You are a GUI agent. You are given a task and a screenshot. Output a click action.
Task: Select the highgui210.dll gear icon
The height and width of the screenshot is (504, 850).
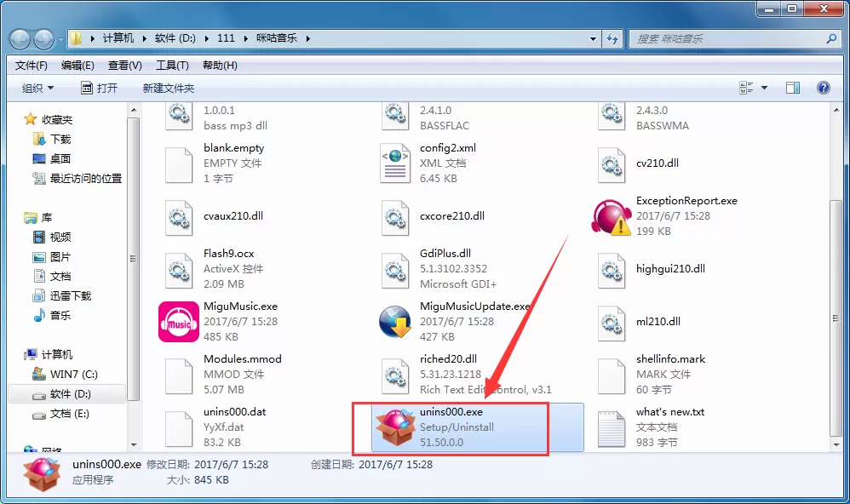(x=612, y=270)
